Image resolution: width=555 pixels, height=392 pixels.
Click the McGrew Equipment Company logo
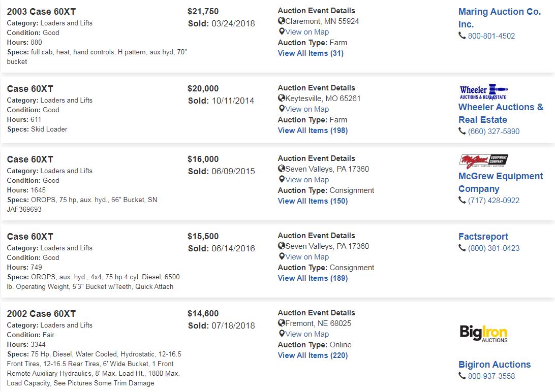point(483,161)
